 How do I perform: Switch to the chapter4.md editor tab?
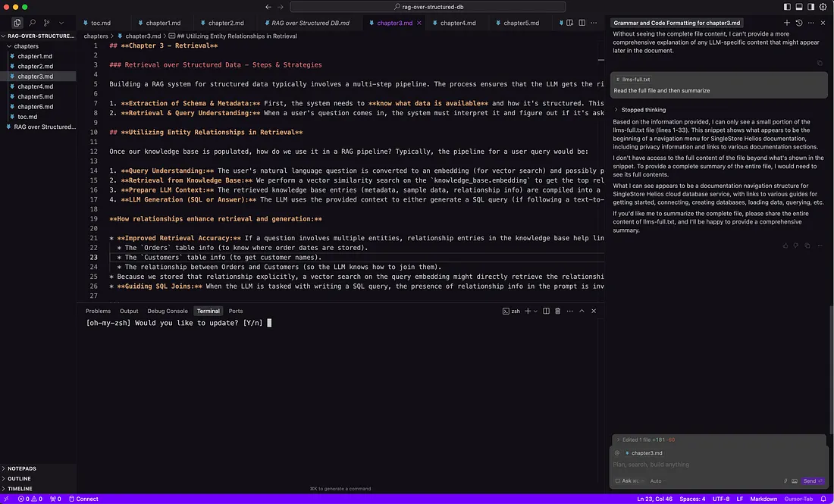coord(458,23)
